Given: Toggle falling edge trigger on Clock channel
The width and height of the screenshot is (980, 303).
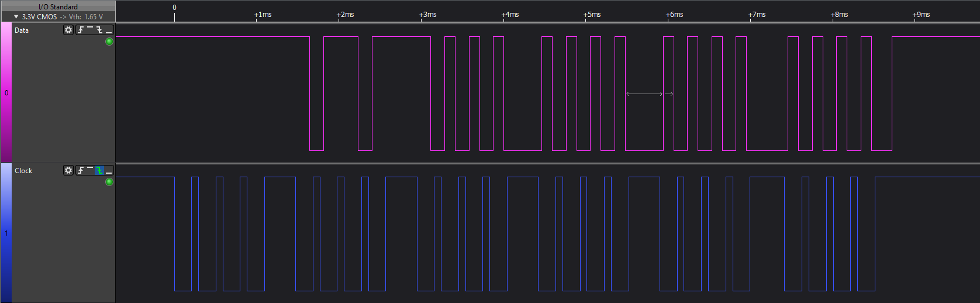Looking at the screenshot, I should click(x=99, y=170).
